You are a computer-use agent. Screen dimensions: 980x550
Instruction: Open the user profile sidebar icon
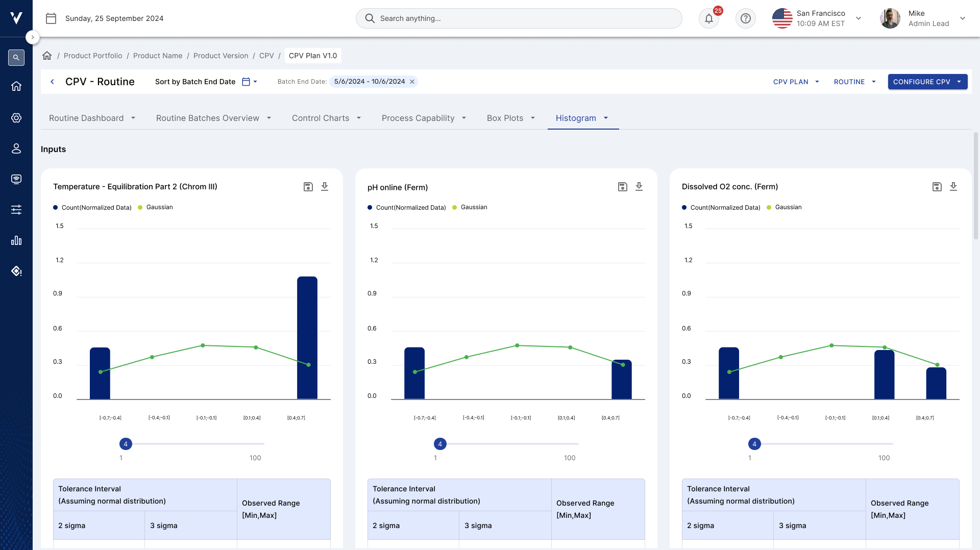[16, 148]
